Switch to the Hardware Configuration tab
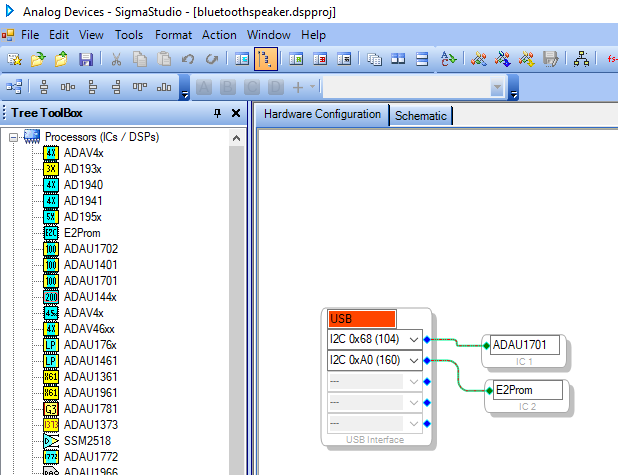This screenshot has width=618, height=475. pyautogui.click(x=322, y=114)
